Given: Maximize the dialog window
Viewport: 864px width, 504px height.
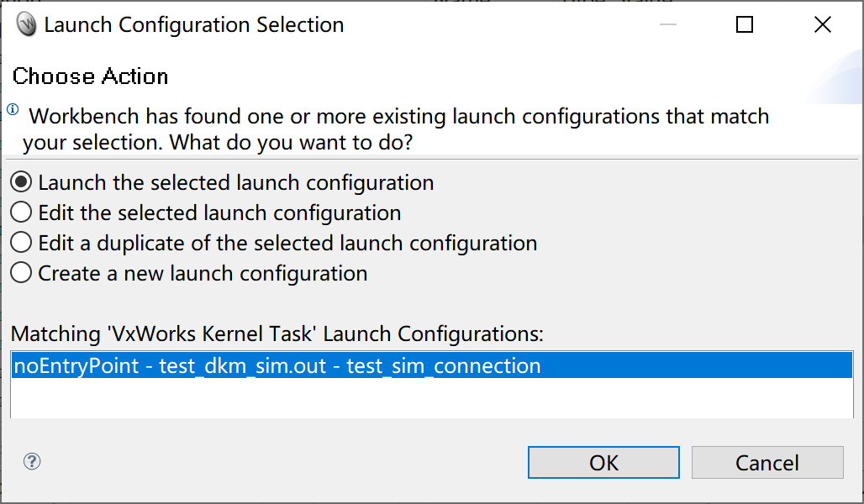Looking at the screenshot, I should pos(744,24).
